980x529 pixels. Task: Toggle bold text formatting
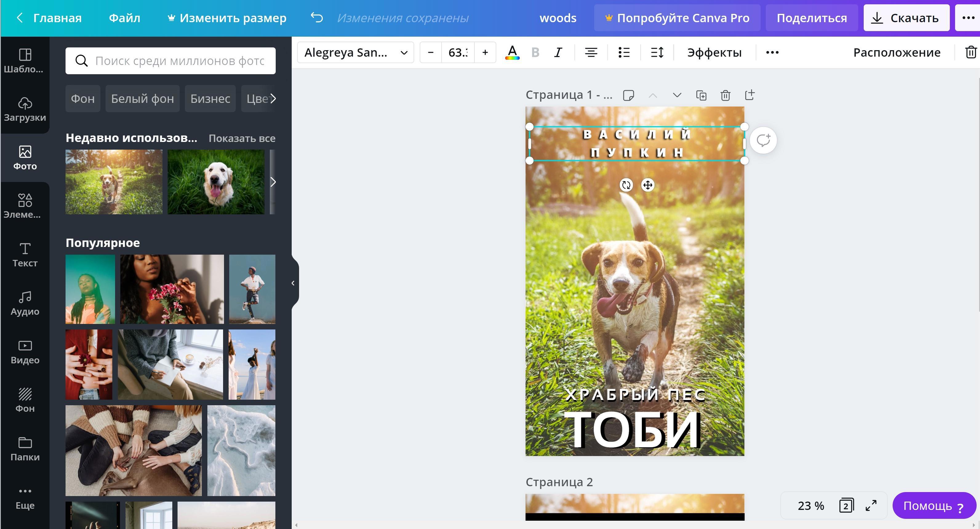coord(535,53)
